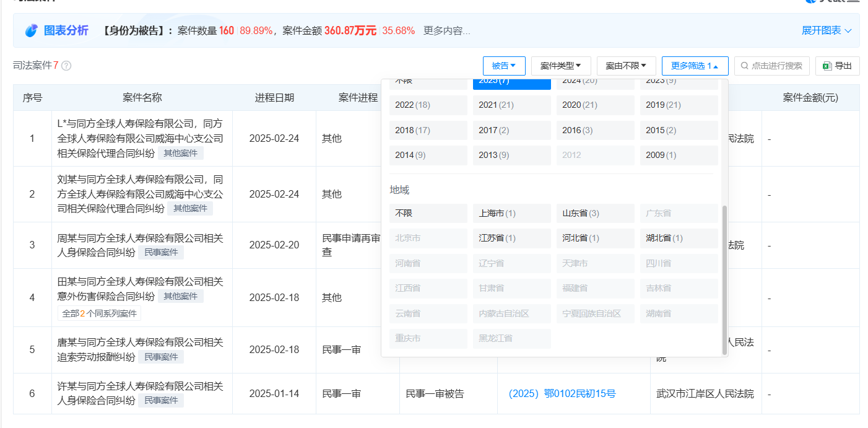Filter region by 江苏省(1)
The height and width of the screenshot is (428, 868).
tap(511, 238)
